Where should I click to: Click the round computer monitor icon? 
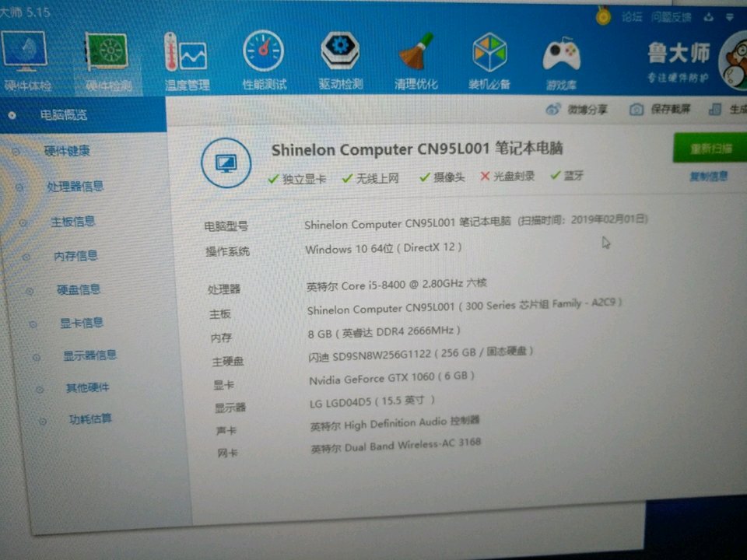226,163
